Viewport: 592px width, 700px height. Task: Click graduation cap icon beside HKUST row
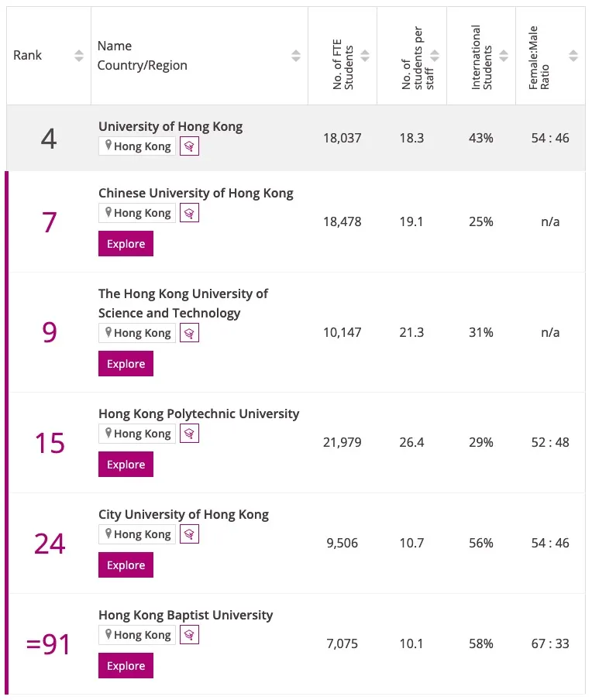tap(189, 333)
